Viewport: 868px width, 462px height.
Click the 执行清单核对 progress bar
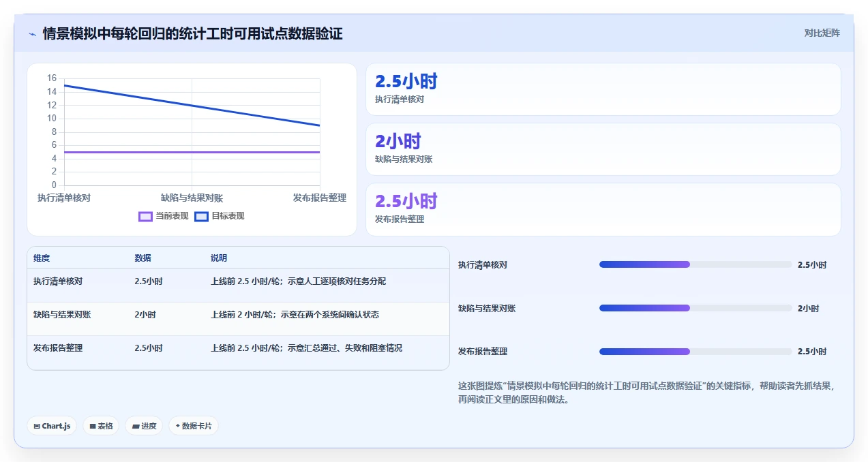(695, 264)
